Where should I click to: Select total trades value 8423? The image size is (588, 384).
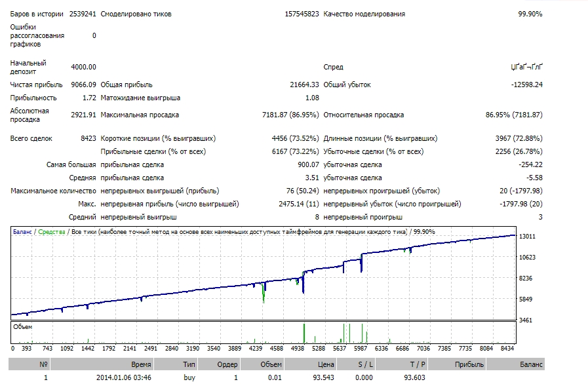coord(88,138)
